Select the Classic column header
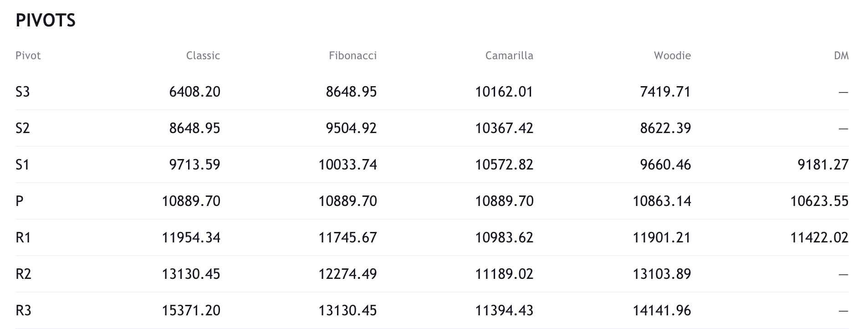This screenshot has width=868, height=329. point(203,56)
